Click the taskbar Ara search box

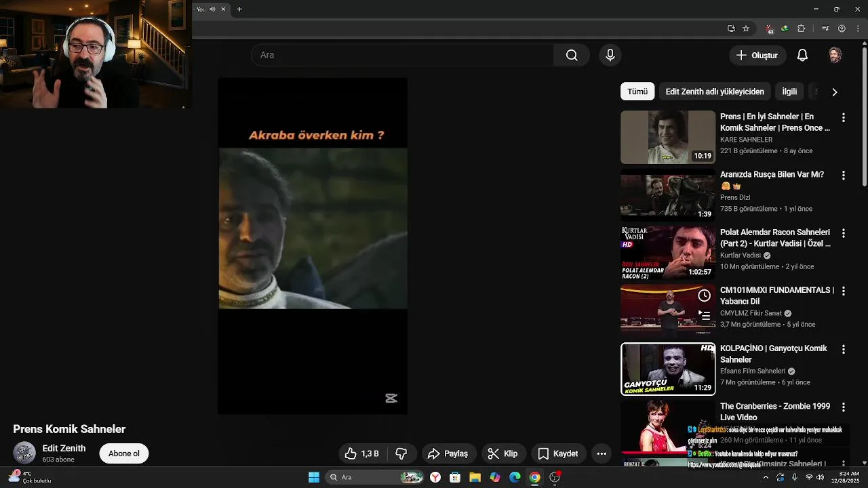tap(375, 477)
